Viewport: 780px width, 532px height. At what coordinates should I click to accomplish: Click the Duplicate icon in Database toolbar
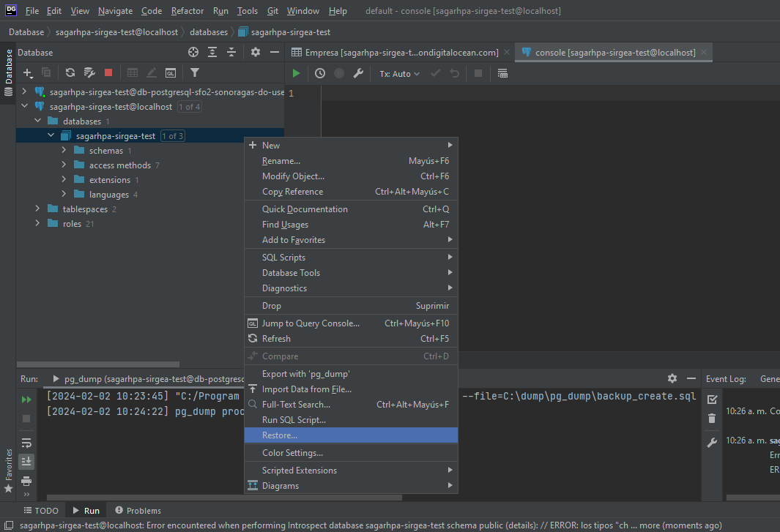click(x=45, y=72)
